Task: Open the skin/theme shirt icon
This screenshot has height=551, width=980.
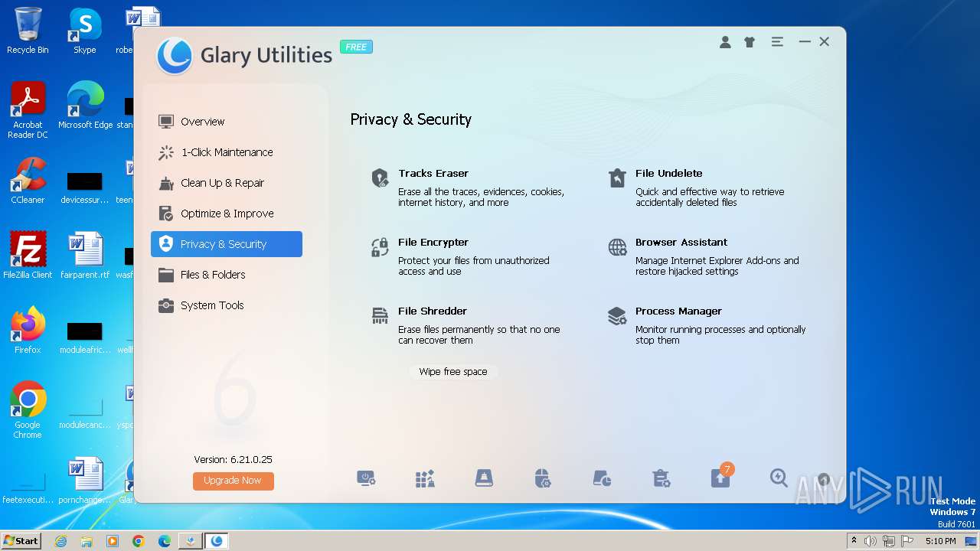Action: (750, 42)
